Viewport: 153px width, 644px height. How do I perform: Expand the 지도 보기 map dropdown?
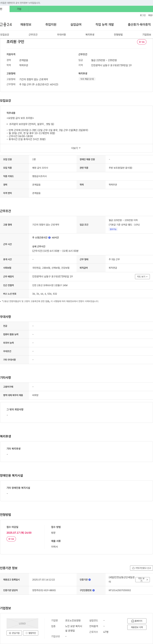pyautogui.click(x=142, y=276)
